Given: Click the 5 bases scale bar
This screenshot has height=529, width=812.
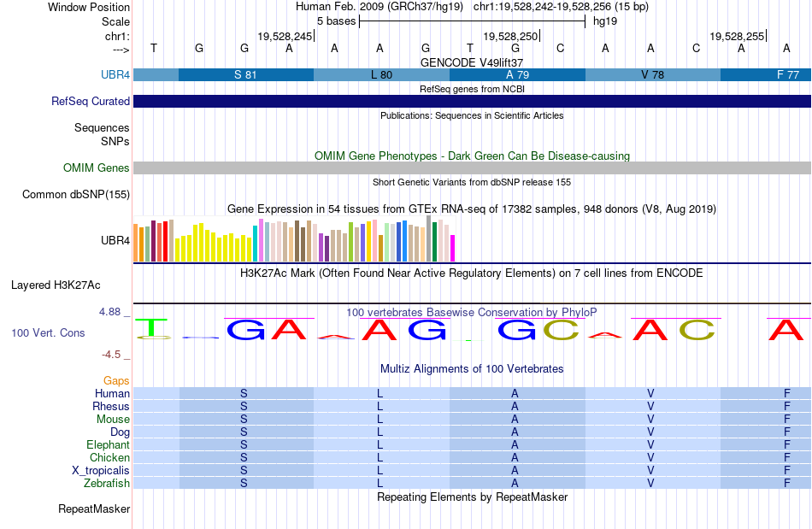Looking at the screenshot, I should point(472,21).
